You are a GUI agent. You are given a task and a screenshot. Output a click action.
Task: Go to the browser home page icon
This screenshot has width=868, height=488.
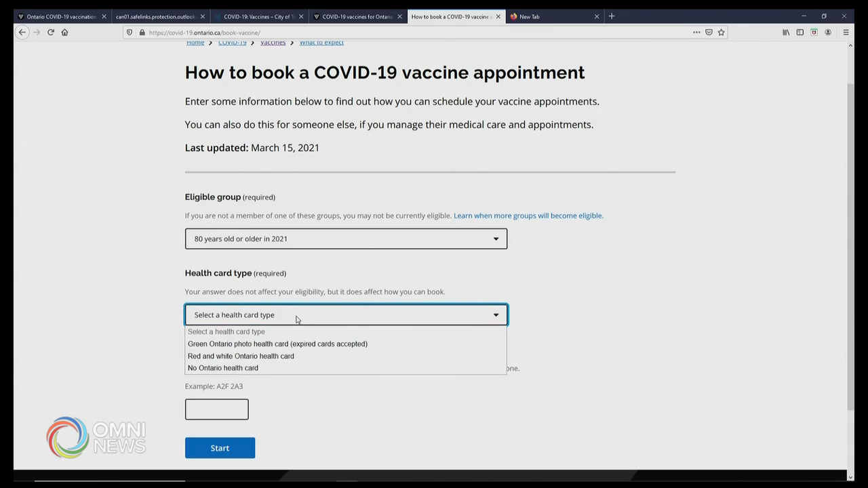click(x=65, y=32)
